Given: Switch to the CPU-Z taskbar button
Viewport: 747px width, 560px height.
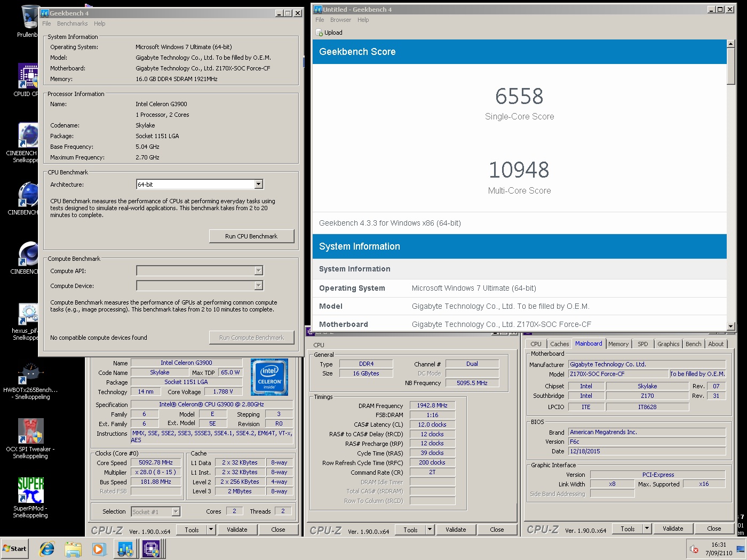Looking at the screenshot, I should [x=152, y=548].
